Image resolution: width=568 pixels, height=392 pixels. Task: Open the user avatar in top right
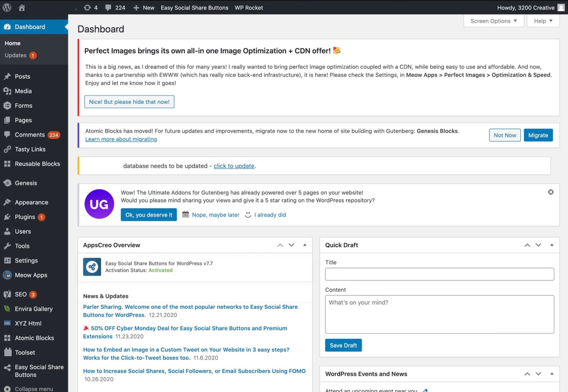(x=561, y=8)
